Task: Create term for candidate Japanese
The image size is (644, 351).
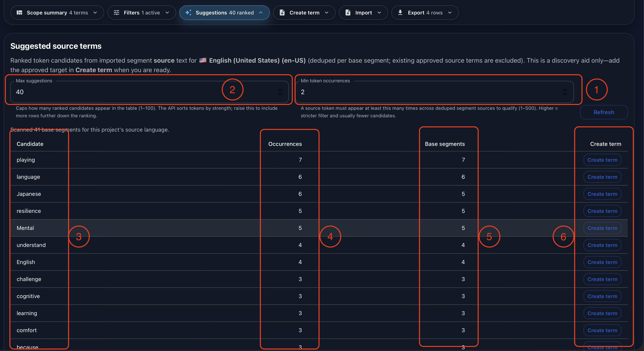Action: click(x=602, y=194)
